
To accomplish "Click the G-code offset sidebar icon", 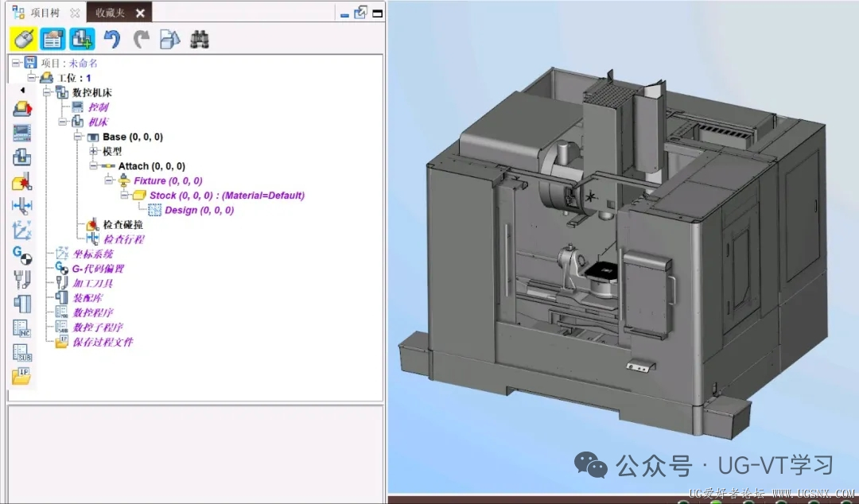I will [22, 254].
